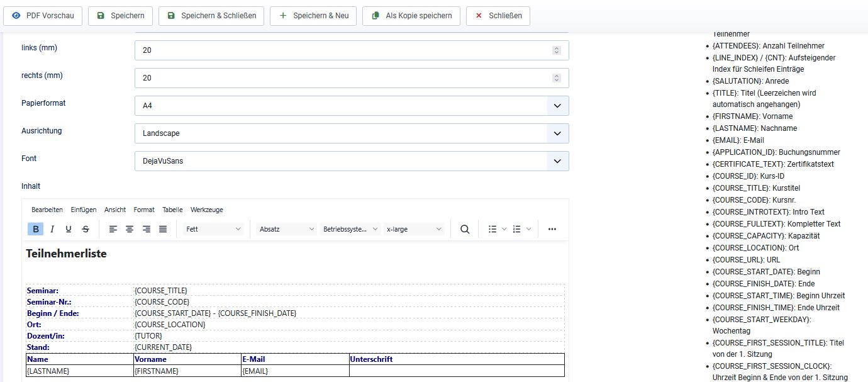
Task: Open the Font DejaVuSans dropdown
Action: (x=352, y=161)
